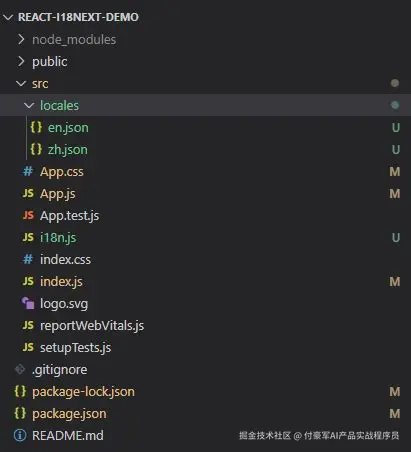Expand the public folder chevron
The width and height of the screenshot is (411, 452).
click(x=21, y=61)
